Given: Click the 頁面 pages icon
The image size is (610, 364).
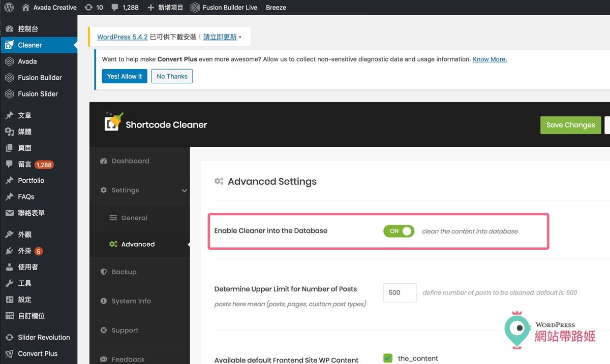Looking at the screenshot, I should coord(9,148).
